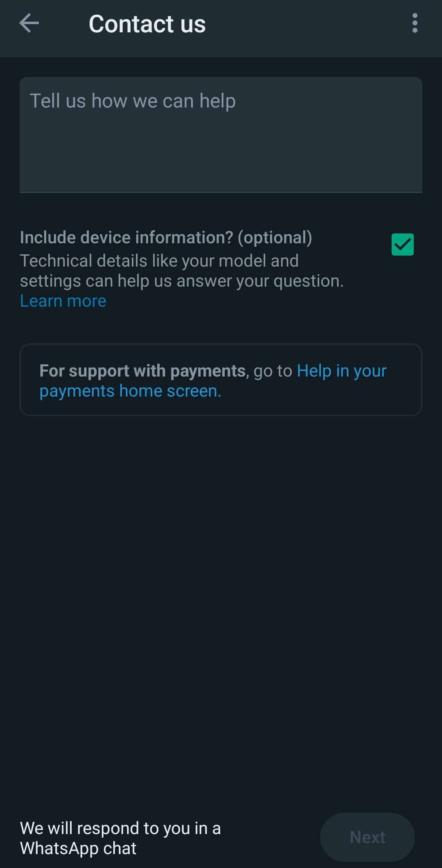
Task: Click the 'Contact us' page title
Action: pos(147,24)
